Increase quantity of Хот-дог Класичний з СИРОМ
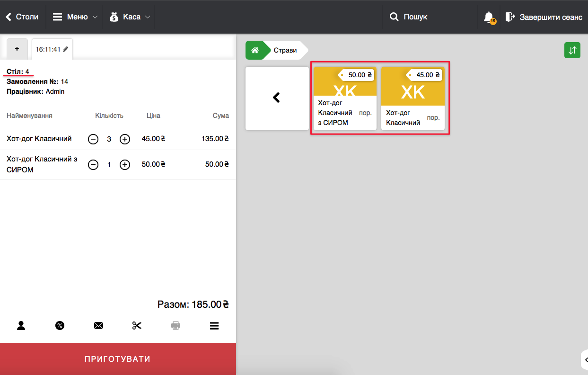The width and height of the screenshot is (588, 375). tap(124, 165)
